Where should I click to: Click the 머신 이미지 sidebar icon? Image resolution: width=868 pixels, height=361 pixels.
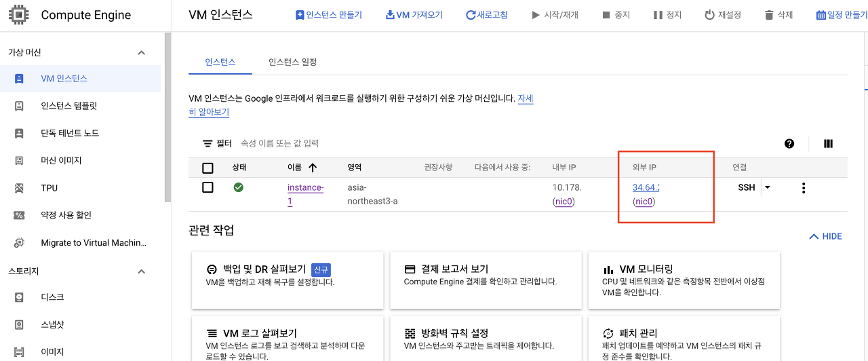pyautogui.click(x=19, y=161)
